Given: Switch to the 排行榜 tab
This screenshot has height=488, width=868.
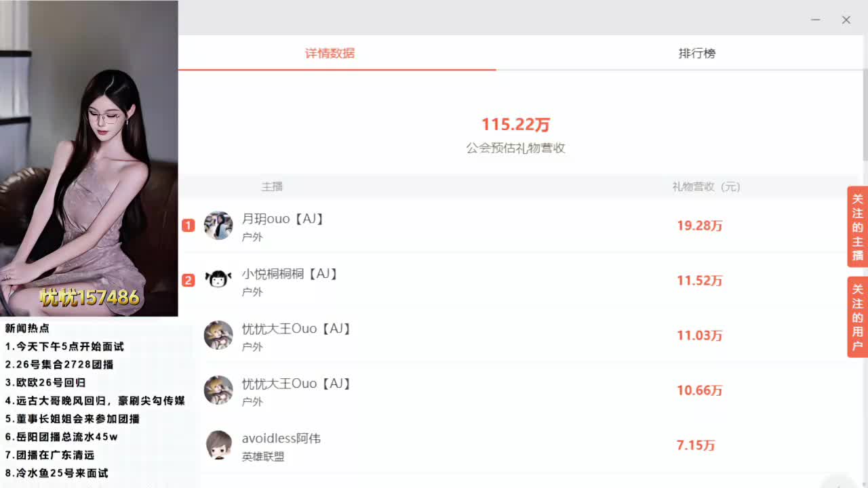Looking at the screenshot, I should click(697, 54).
